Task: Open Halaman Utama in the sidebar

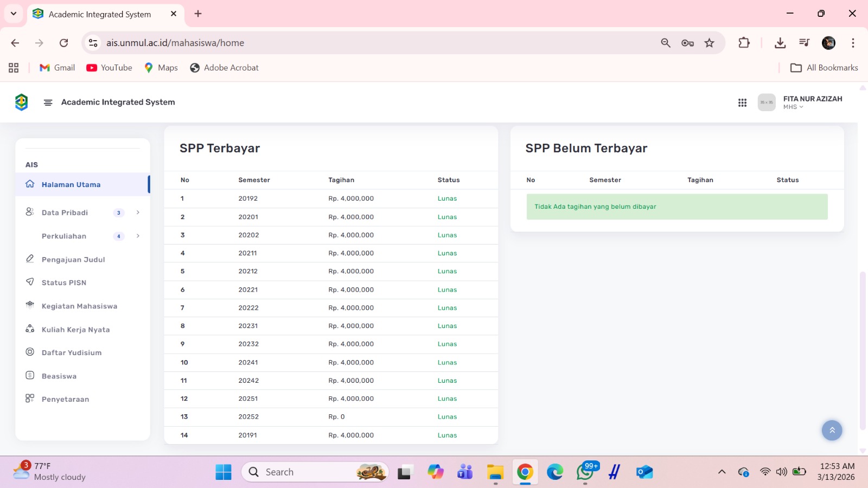Action: [71, 184]
